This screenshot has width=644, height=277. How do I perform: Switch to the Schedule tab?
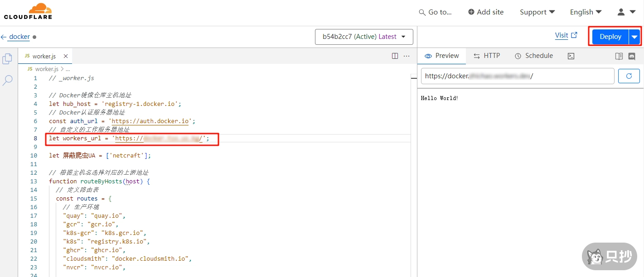534,56
